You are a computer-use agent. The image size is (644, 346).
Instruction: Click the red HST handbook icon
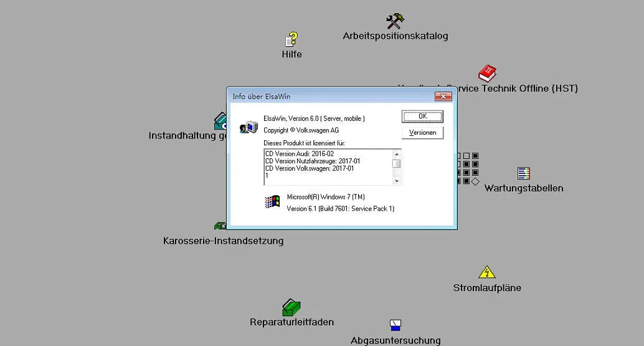487,74
